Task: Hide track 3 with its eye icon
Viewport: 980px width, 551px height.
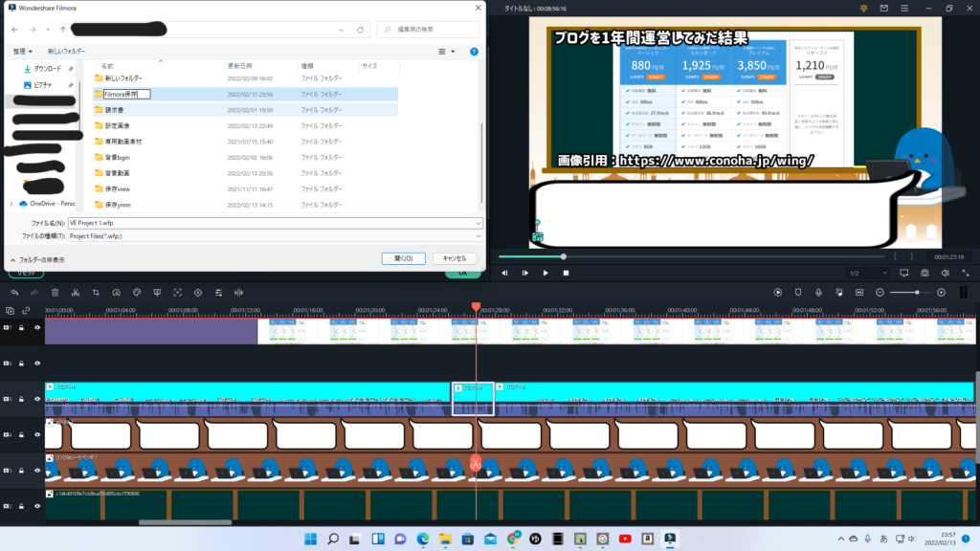Action: click(37, 470)
